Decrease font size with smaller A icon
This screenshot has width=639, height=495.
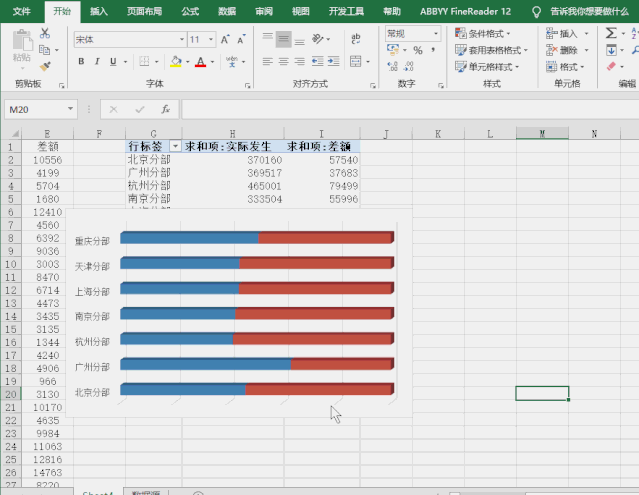click(x=241, y=40)
